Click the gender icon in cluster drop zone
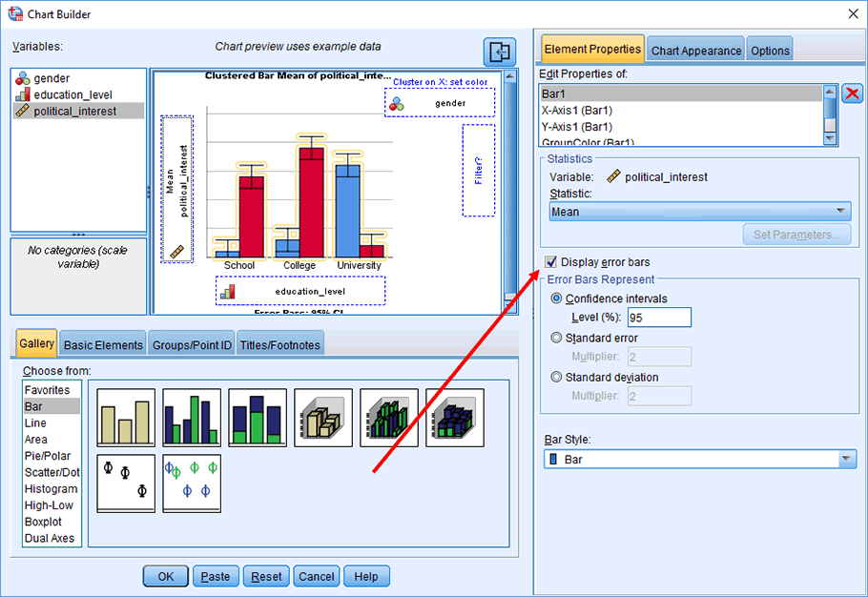Screen dimensions: 868x597 (x=397, y=103)
